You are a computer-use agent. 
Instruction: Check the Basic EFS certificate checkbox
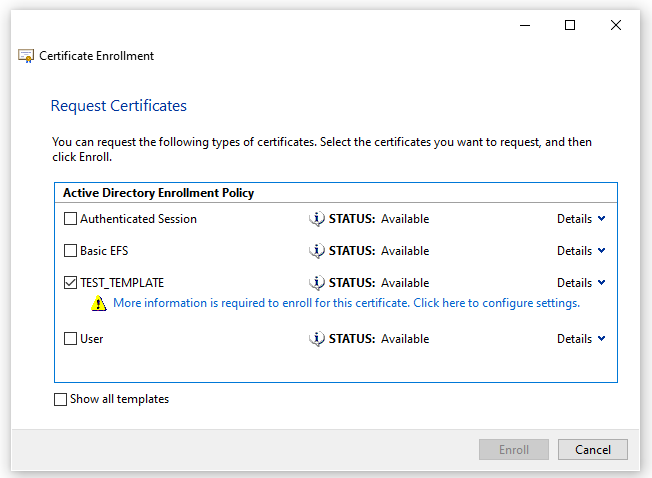tap(70, 251)
